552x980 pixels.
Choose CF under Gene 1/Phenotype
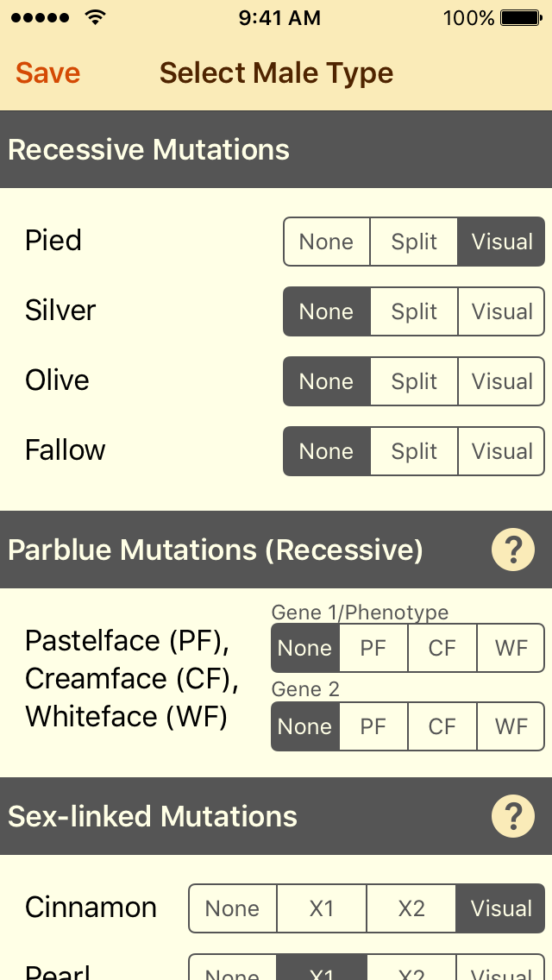click(442, 648)
